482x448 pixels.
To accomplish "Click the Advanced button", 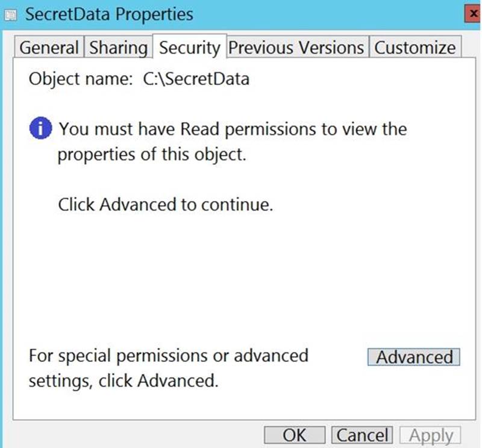I will tap(414, 357).
